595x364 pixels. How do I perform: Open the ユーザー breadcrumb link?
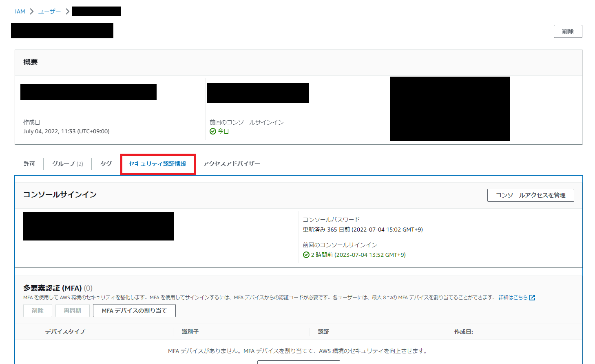click(49, 11)
